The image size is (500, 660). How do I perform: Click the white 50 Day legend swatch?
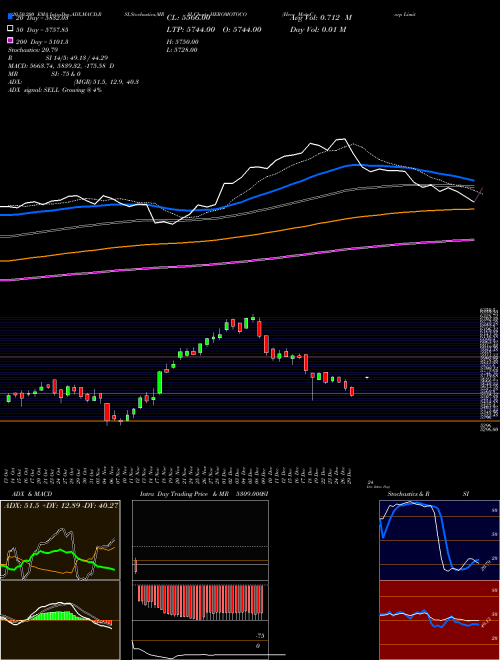pos(11,29)
